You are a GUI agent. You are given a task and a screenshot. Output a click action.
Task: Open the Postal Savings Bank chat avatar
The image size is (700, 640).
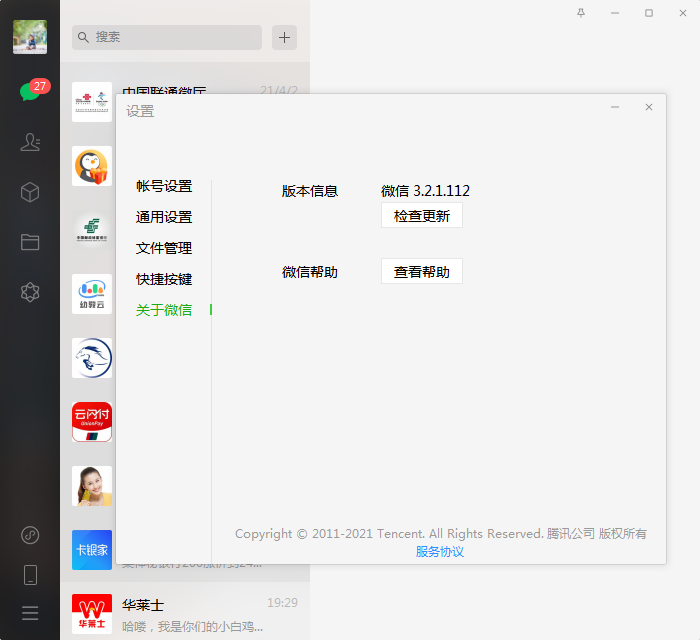pyautogui.click(x=92, y=230)
